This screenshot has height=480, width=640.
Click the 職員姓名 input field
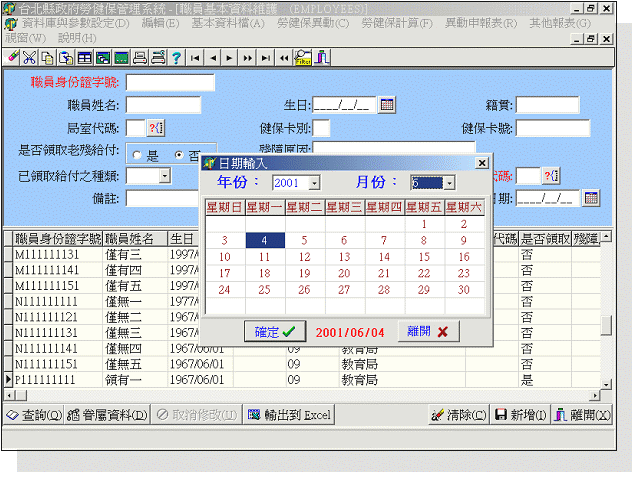(x=163, y=104)
